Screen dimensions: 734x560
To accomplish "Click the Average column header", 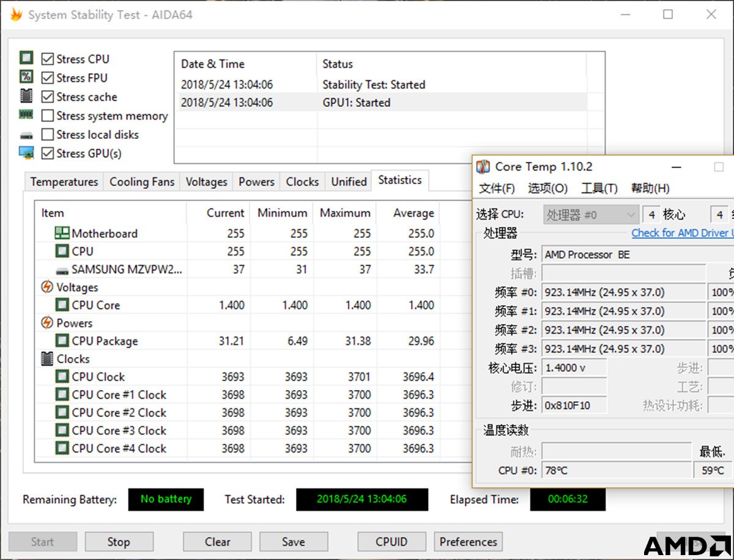I will [408, 213].
